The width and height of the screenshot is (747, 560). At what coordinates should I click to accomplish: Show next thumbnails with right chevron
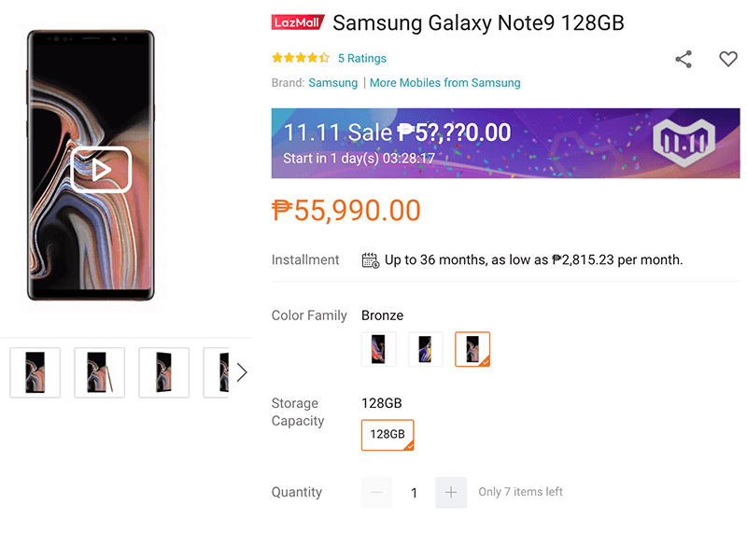[x=242, y=372]
